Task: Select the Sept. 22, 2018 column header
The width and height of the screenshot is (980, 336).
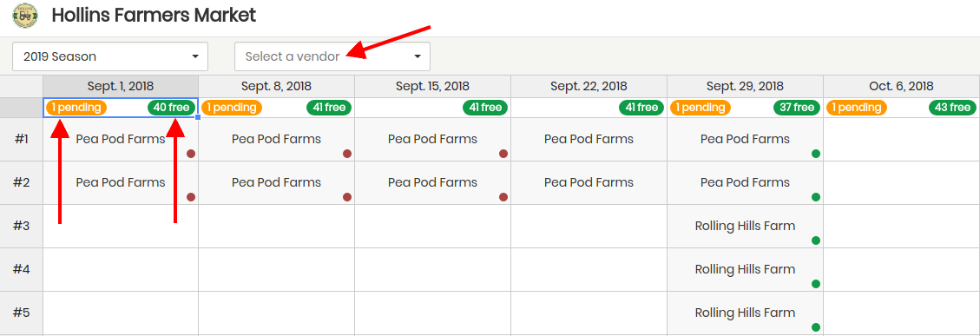Action: [x=589, y=86]
